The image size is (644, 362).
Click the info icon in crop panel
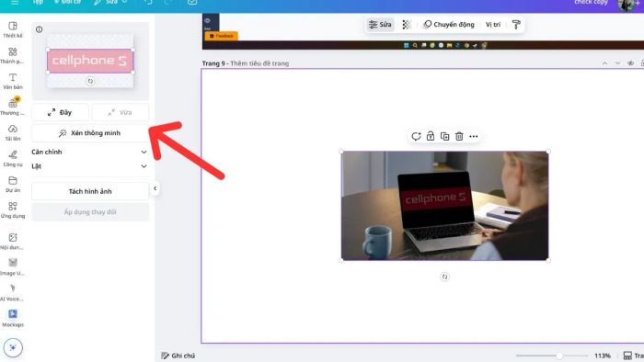(x=39, y=29)
